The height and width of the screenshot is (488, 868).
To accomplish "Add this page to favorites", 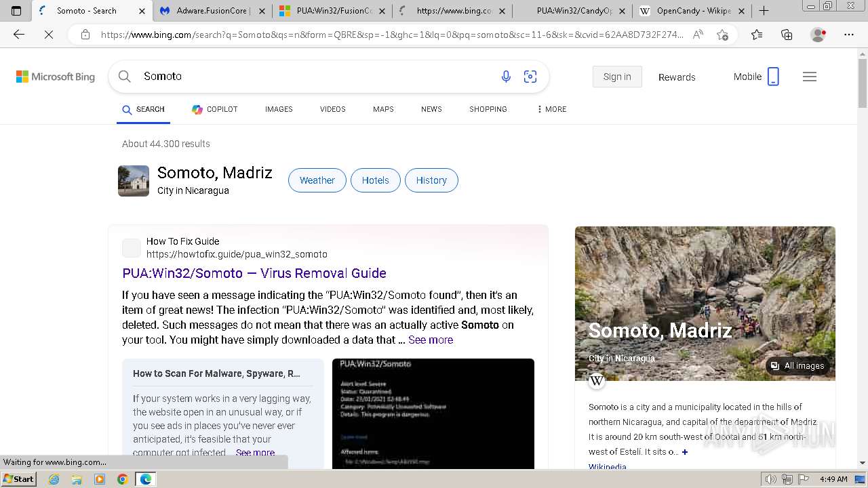I will pos(723,35).
